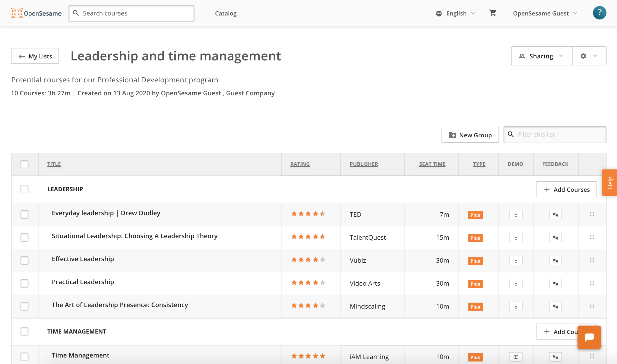Open the Effective Leadership course
Screen dimensions: 617x364
coord(83,259)
